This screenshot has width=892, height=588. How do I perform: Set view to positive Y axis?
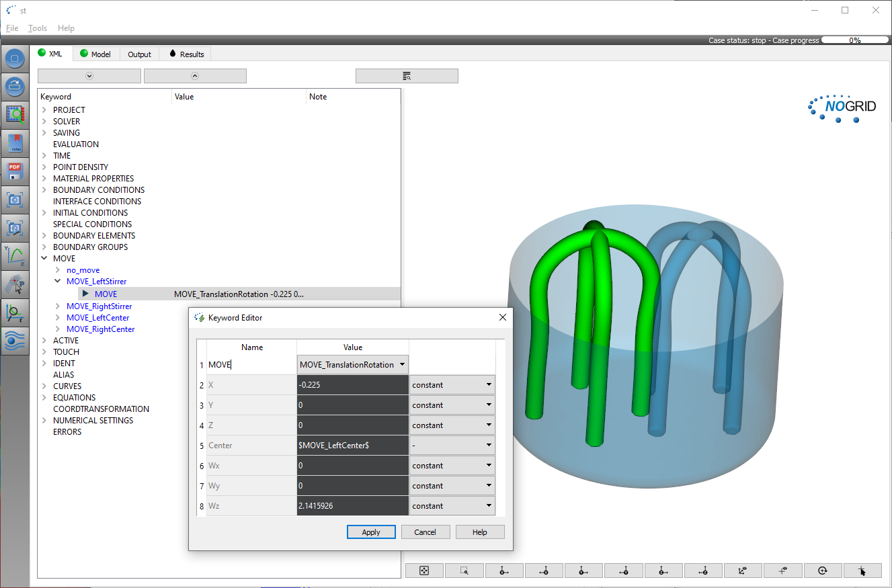[584, 571]
